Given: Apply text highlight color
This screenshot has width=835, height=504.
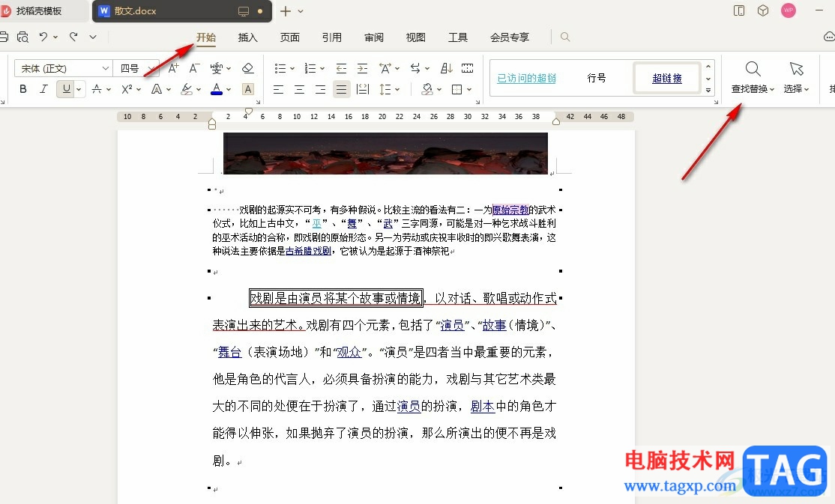Looking at the screenshot, I should (187, 89).
